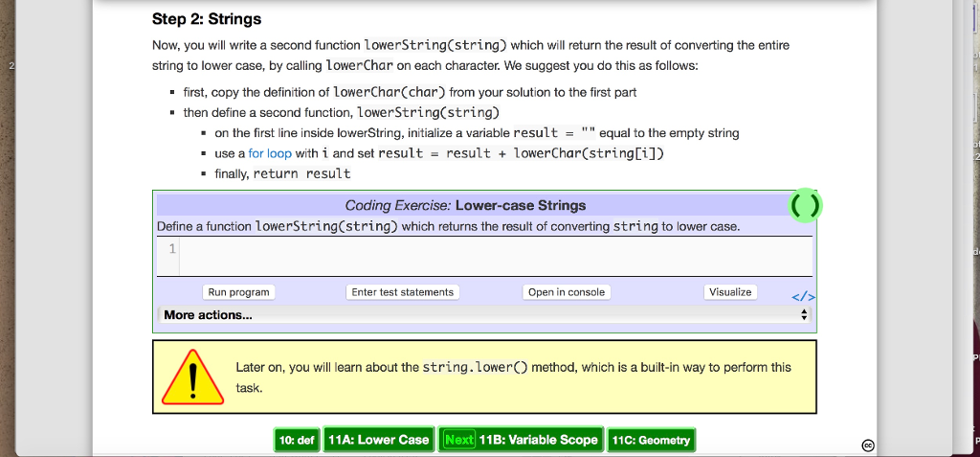Click the 'Coding Exercise: Lower-case Strings' title
Image resolution: width=980 pixels, height=457 pixels.
pyautogui.click(x=466, y=205)
